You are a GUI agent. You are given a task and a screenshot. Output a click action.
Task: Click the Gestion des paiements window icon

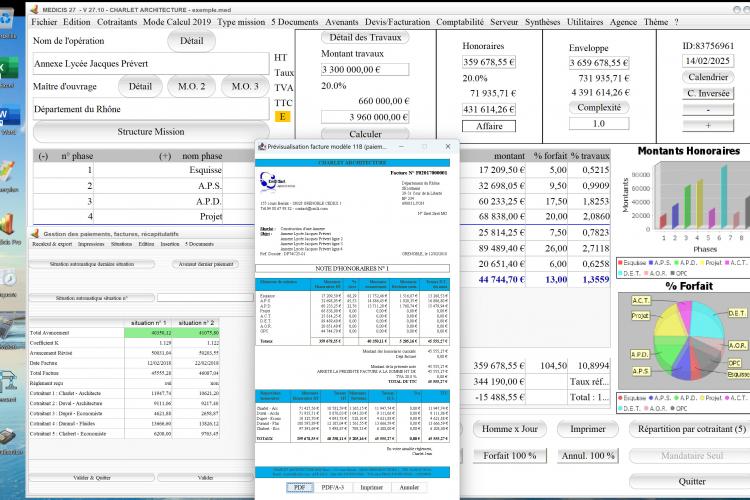[x=35, y=233]
